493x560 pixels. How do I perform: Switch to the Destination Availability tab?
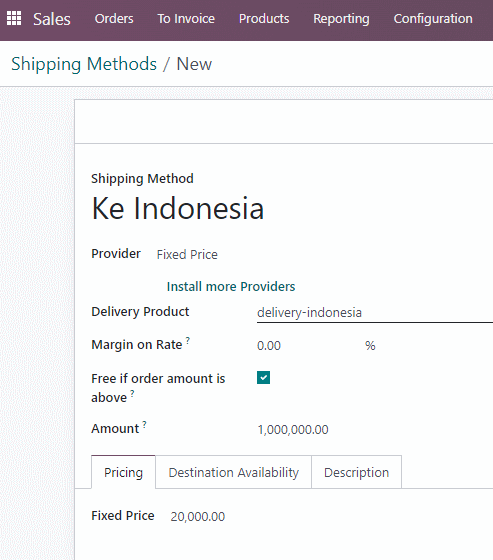click(x=234, y=472)
